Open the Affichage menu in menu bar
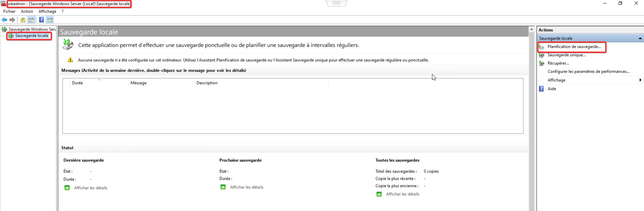This screenshot has height=211, width=644. click(47, 11)
